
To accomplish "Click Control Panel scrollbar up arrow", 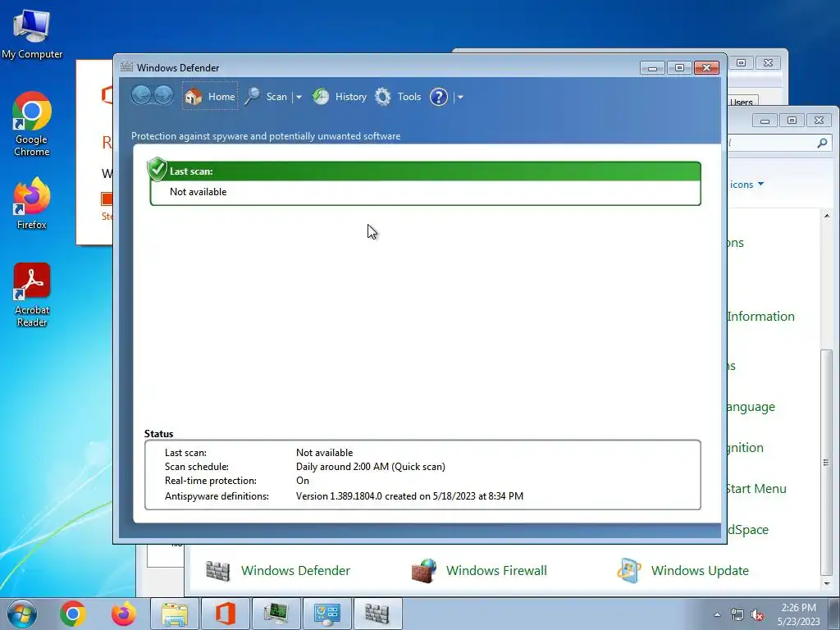I will click(827, 216).
